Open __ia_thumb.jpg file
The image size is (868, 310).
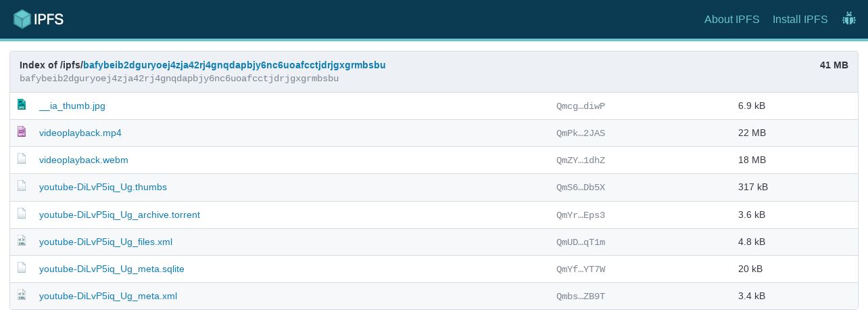[x=72, y=106]
